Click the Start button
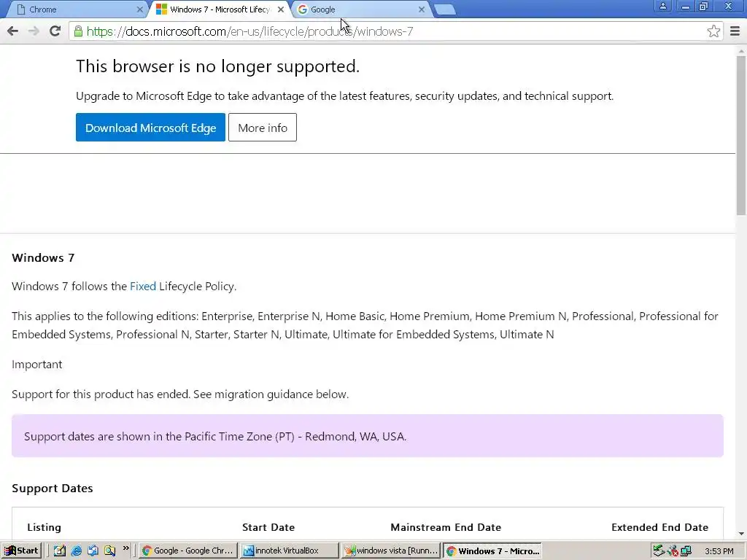Screen dimensions: 747x560 21,551
